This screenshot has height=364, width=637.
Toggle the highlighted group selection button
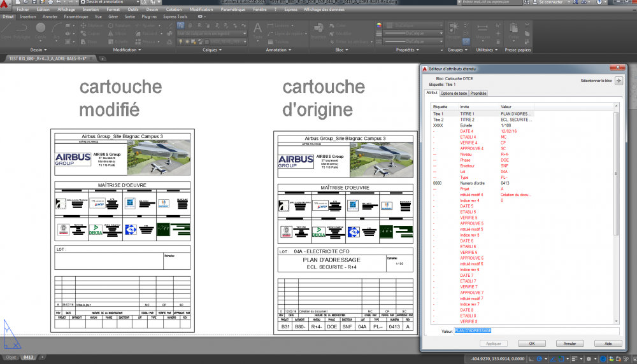tap(466, 41)
